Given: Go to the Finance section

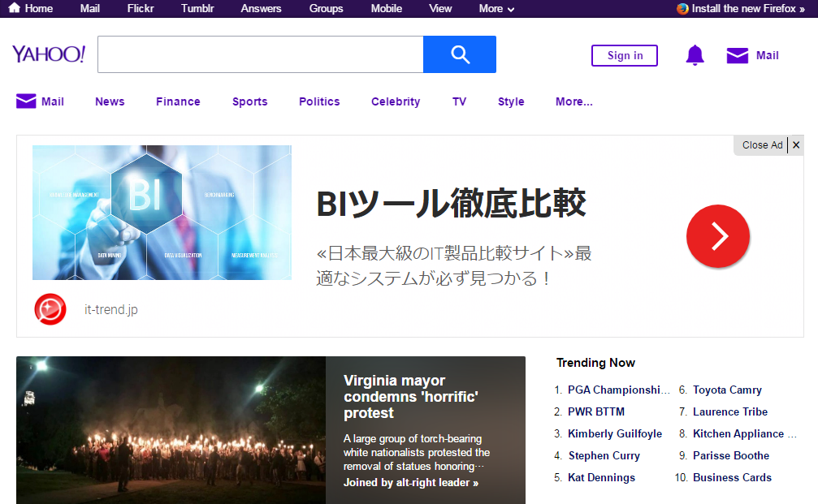Looking at the screenshot, I should click(178, 101).
